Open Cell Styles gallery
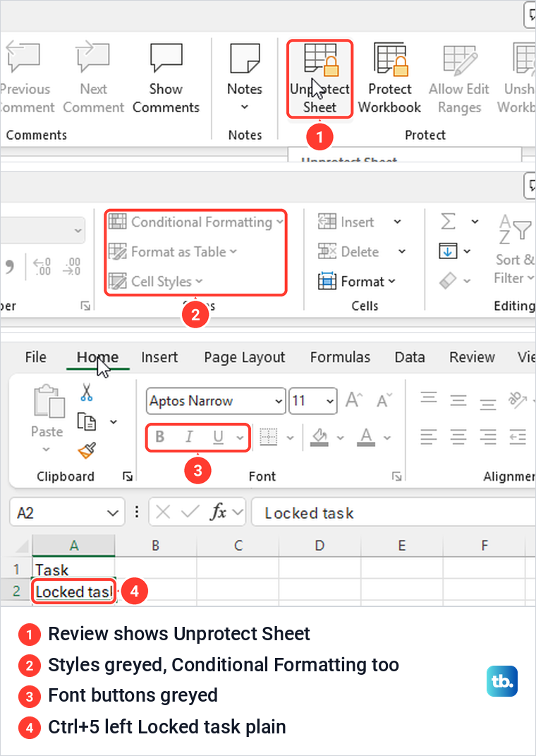The width and height of the screenshot is (536, 756). [x=155, y=281]
